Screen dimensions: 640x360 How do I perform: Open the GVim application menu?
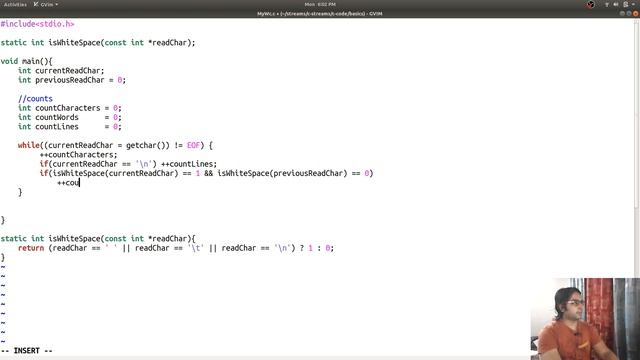tap(46, 4)
